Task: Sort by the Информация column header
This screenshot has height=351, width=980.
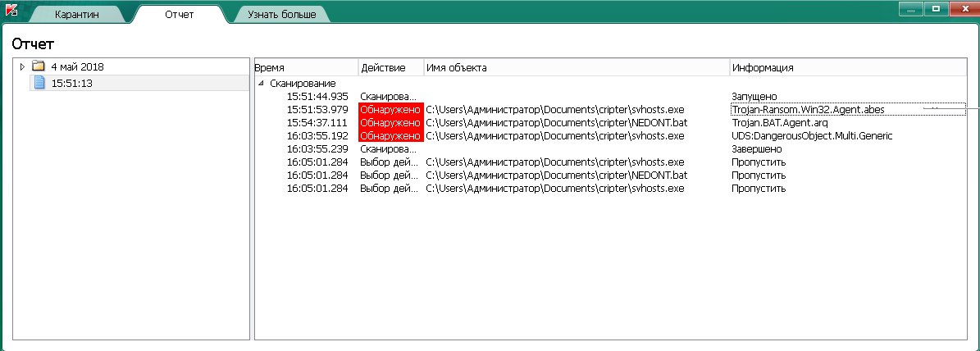Action: pos(847,67)
